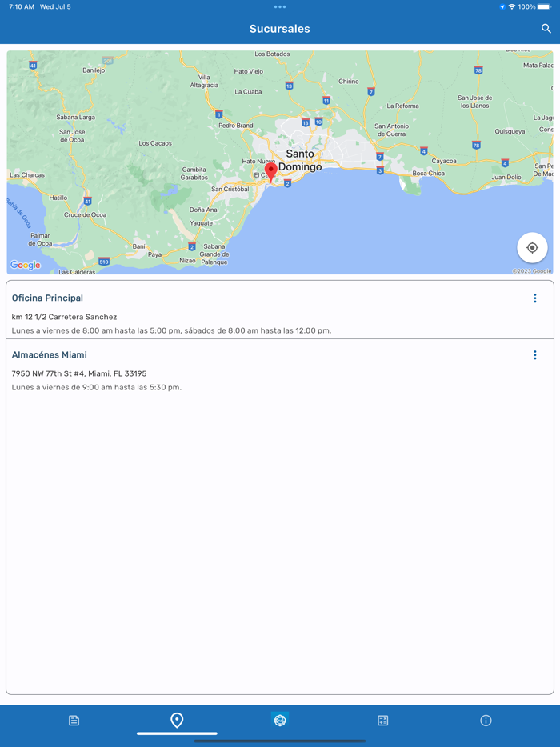Select the location pin tab

point(177,721)
